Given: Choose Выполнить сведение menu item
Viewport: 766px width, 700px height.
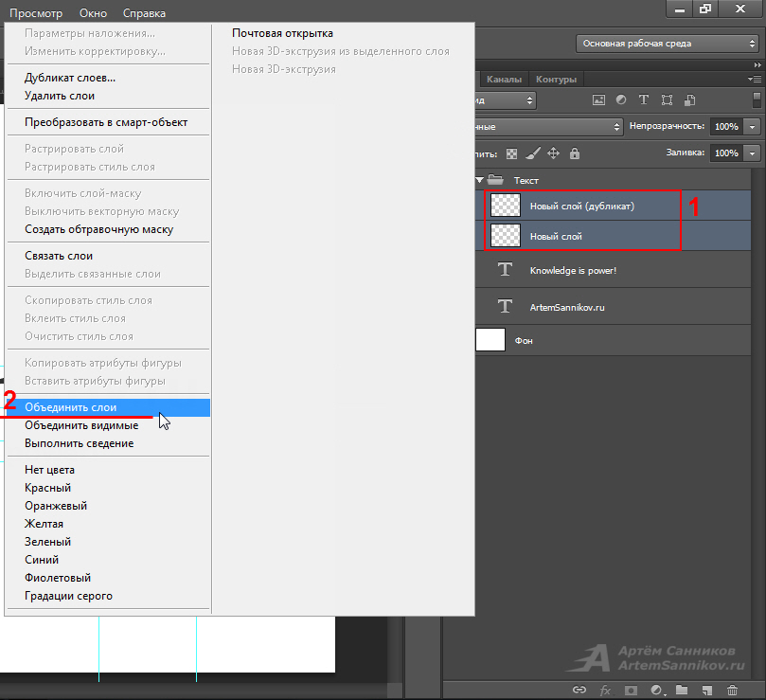Looking at the screenshot, I should 108,443.
